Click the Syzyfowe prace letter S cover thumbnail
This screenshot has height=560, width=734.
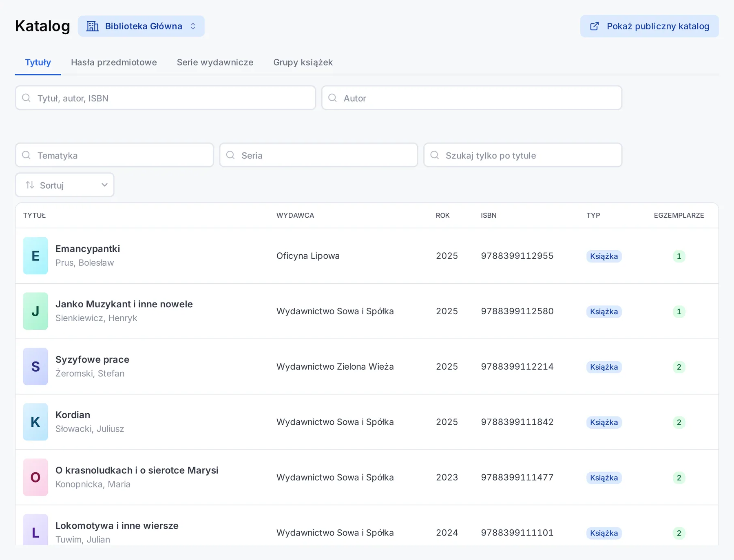point(35,366)
